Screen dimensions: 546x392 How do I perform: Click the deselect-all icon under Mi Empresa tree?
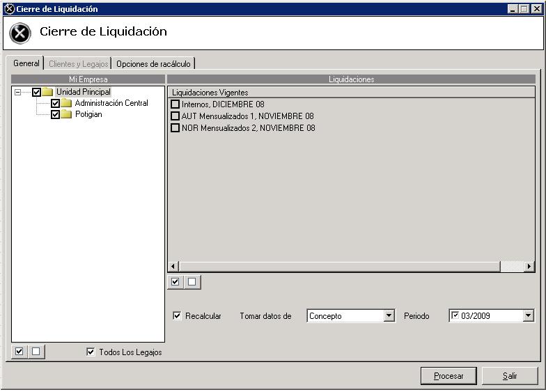(x=36, y=352)
